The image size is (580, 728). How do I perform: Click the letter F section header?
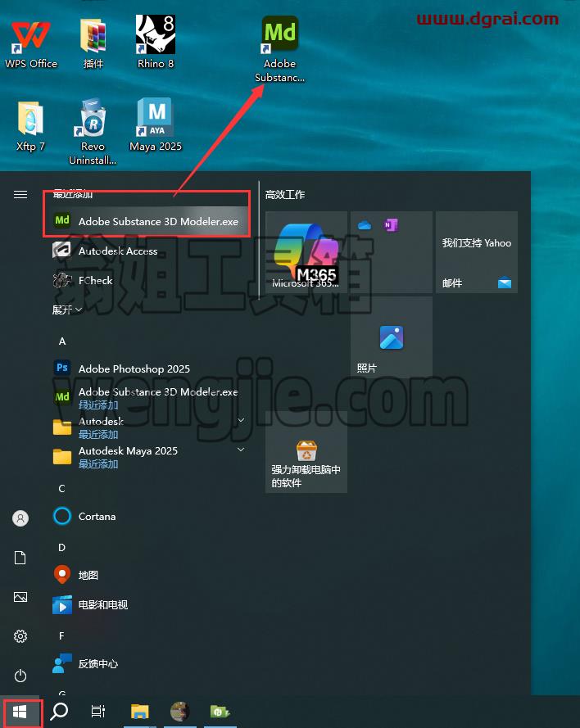[61, 636]
